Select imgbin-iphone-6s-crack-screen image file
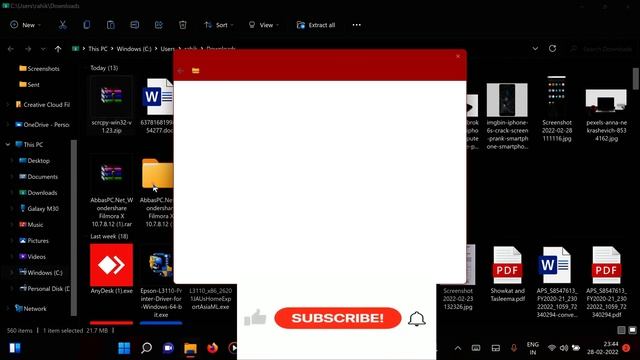Viewport: 640px width, 360px height. click(507, 115)
